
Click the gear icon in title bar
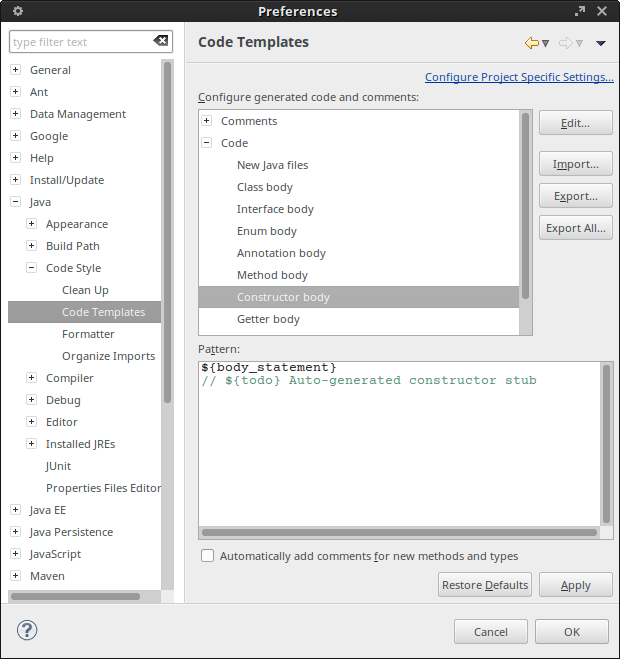tap(18, 11)
